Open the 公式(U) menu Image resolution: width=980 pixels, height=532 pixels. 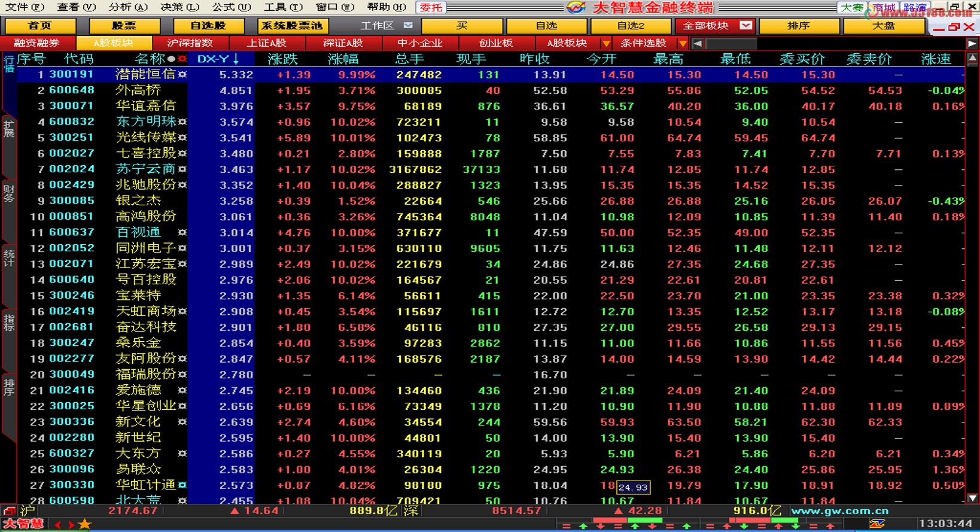232,7
